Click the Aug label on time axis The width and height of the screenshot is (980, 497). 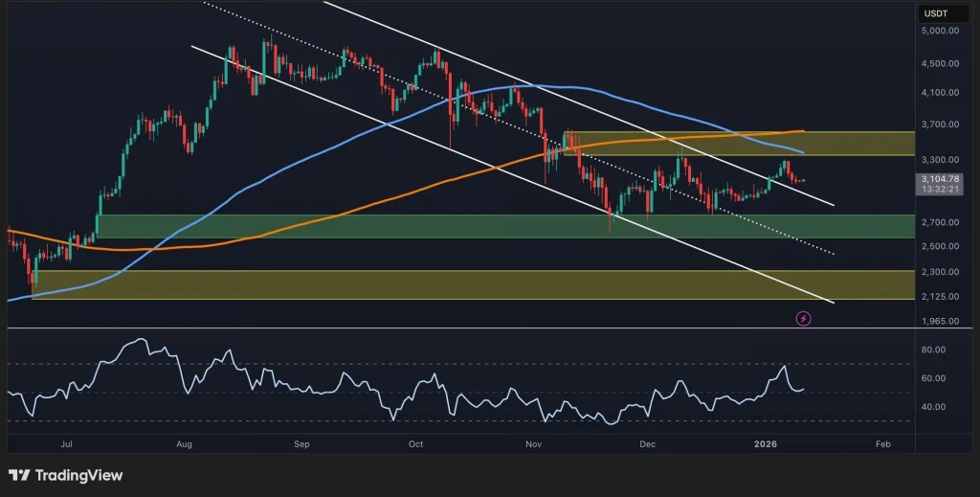184,444
